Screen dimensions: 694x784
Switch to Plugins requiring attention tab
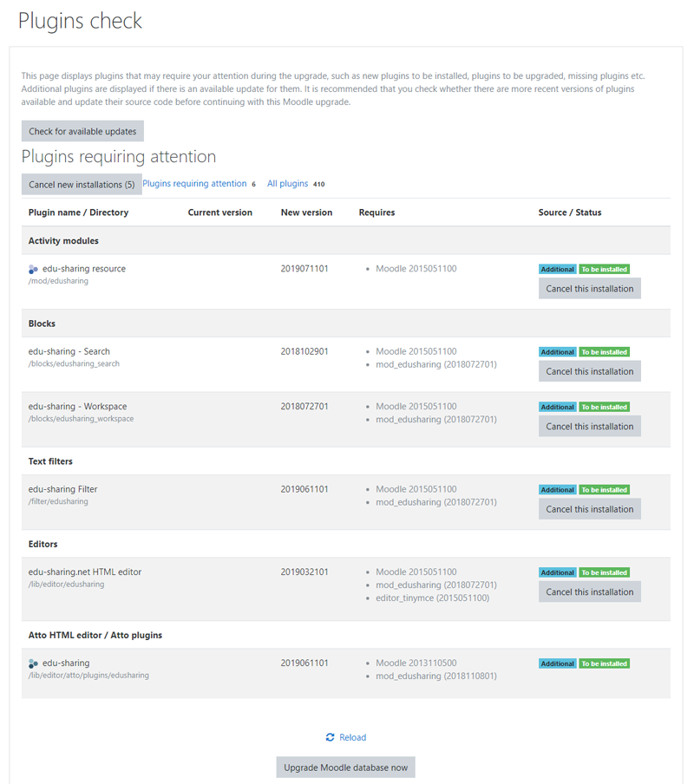click(194, 184)
